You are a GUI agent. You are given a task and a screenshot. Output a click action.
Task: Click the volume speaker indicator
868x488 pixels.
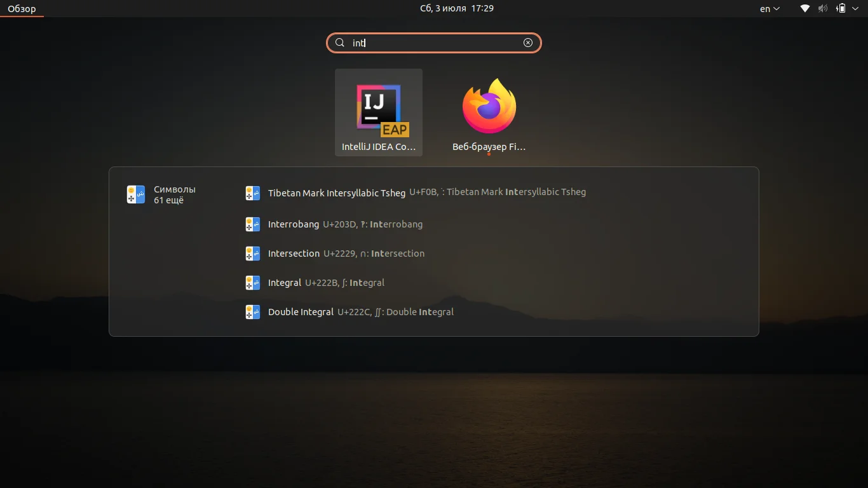tap(823, 9)
